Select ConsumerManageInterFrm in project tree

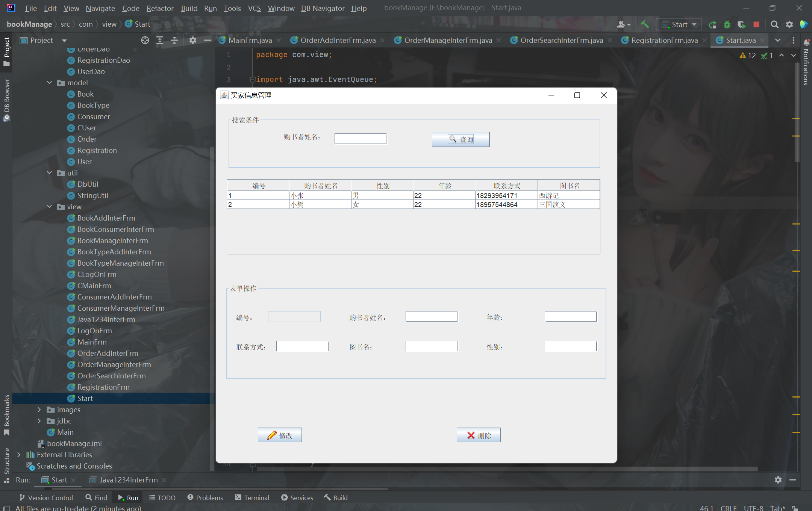[121, 308]
